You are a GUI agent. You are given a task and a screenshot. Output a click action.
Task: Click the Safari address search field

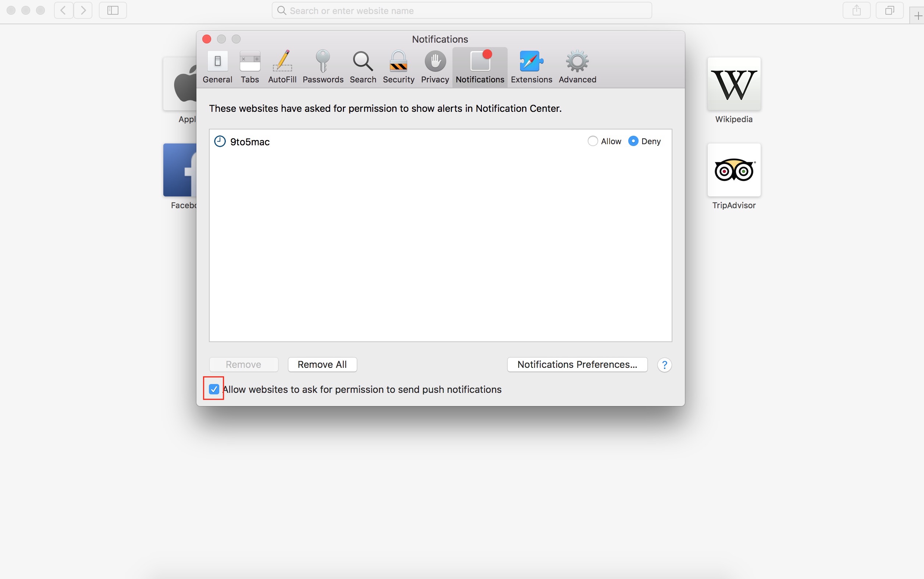coord(461,11)
